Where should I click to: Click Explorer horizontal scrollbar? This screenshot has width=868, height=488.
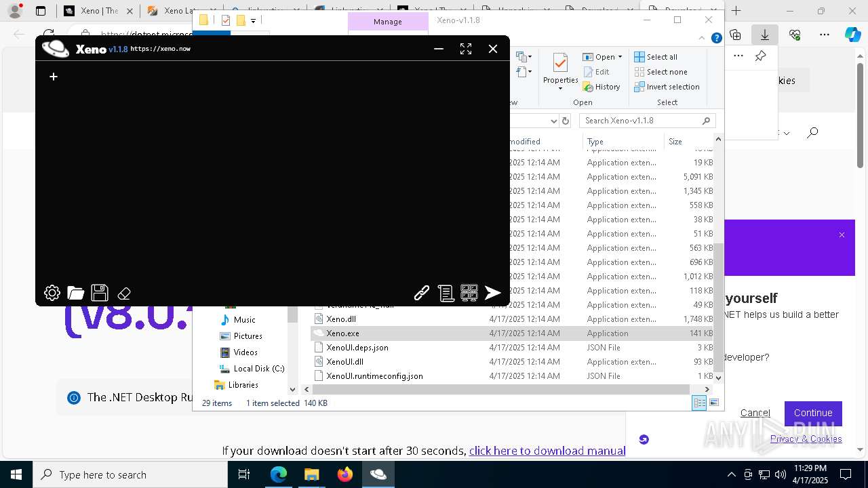[500, 389]
